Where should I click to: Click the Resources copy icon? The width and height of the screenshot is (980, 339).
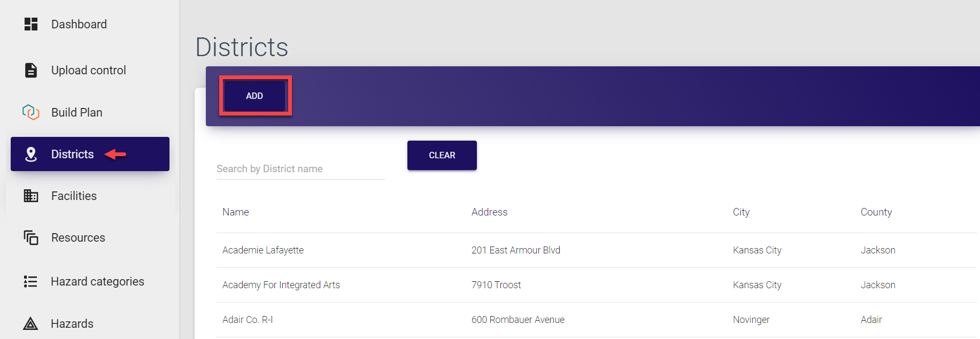tap(31, 237)
